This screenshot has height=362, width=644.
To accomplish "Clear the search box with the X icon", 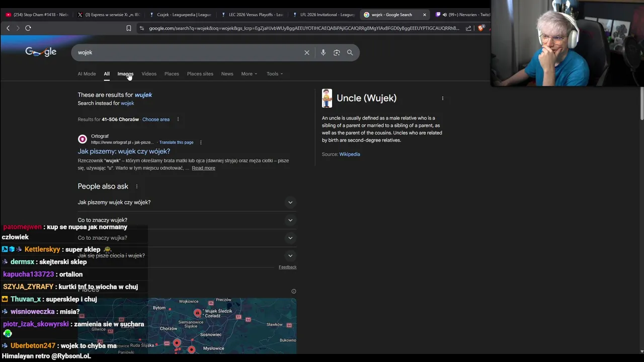I will [307, 52].
